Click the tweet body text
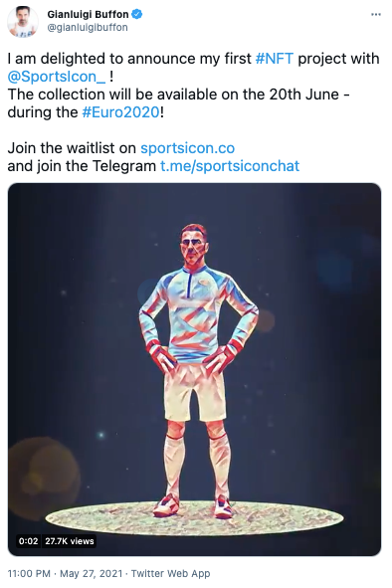Screen dimensions: 392x588 click(194, 112)
